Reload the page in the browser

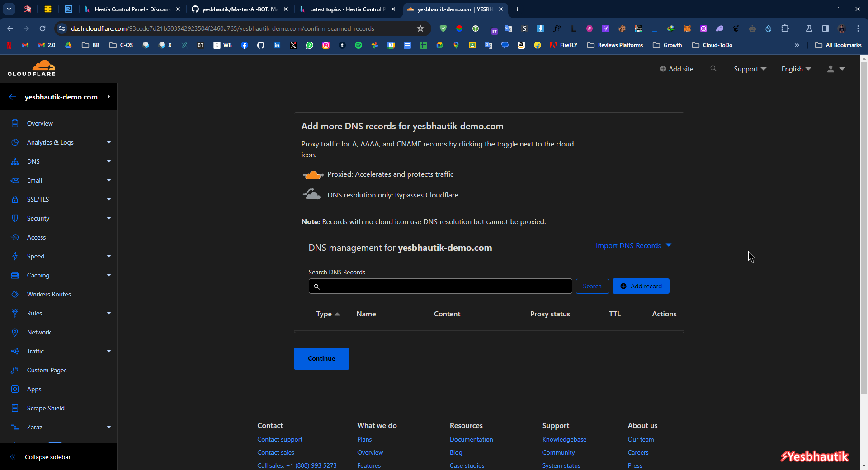[x=42, y=28]
